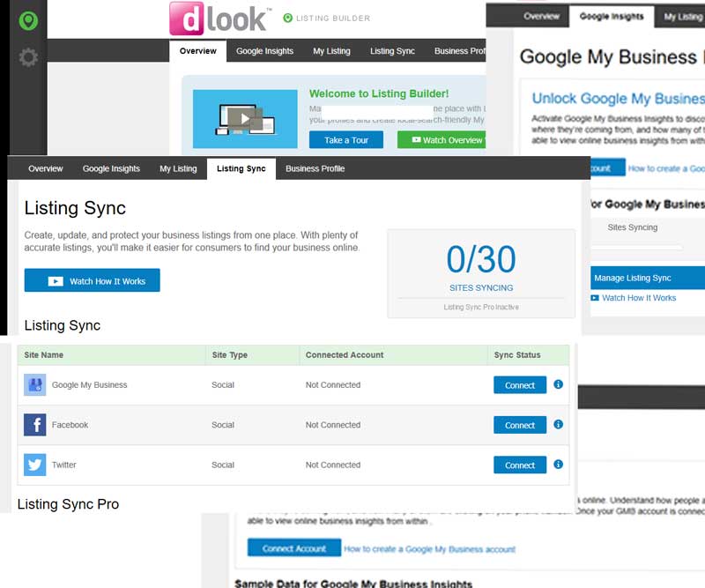Connect the Twitter account
705x588 pixels.
(x=520, y=465)
